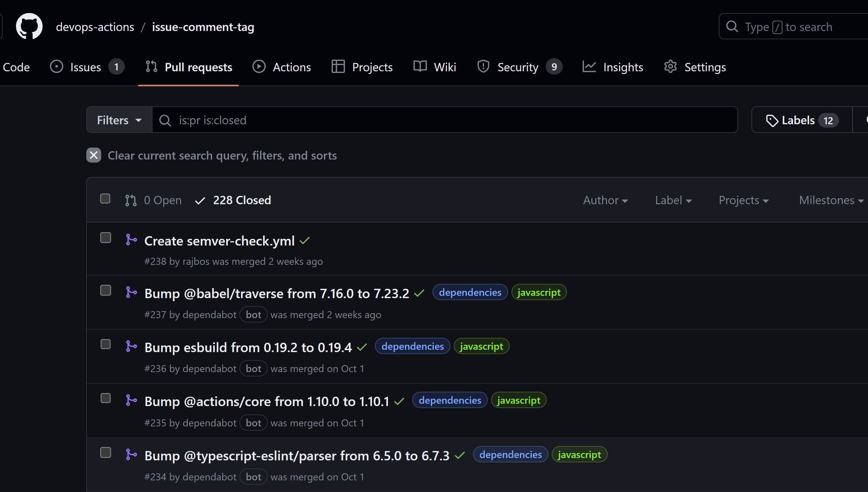Click the Insights graph icon
This screenshot has width=868, height=492.
point(589,67)
